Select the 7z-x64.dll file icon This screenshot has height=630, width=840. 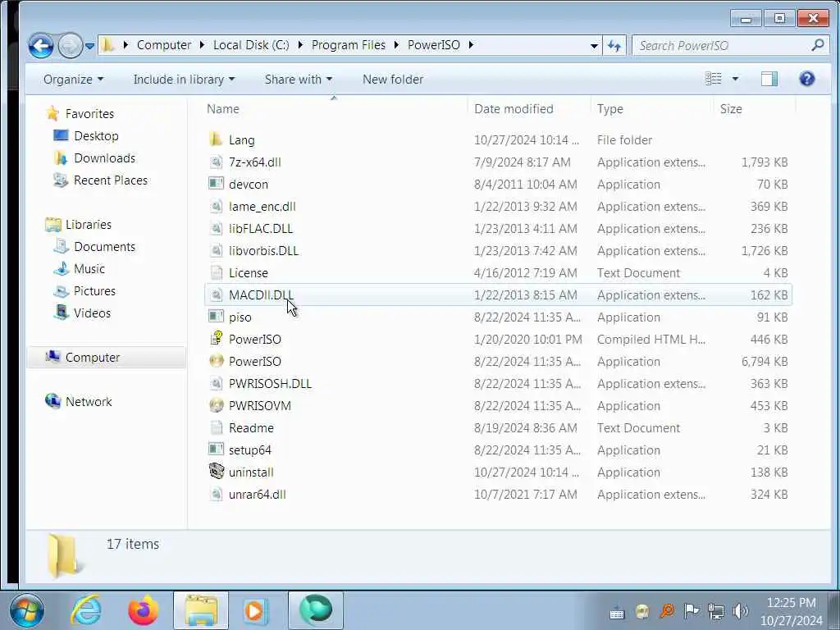pos(216,162)
